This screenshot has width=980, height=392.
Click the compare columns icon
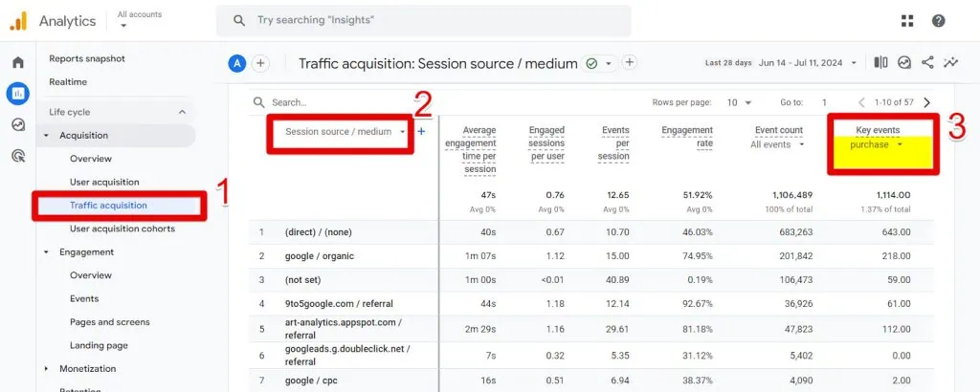click(880, 62)
